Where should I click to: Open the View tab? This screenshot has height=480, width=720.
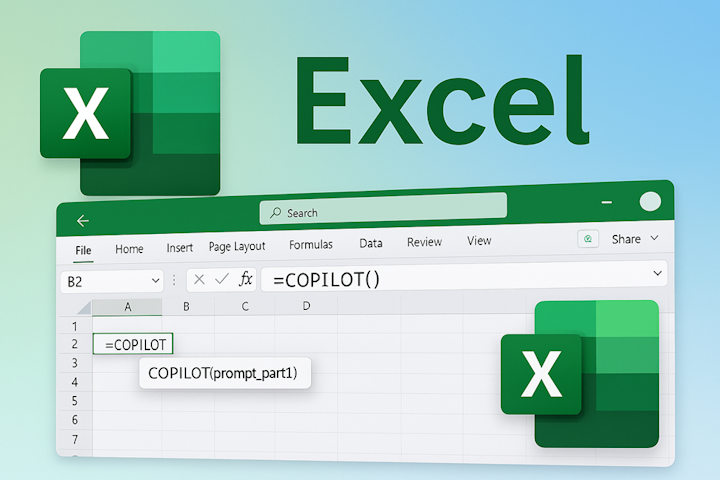(479, 240)
